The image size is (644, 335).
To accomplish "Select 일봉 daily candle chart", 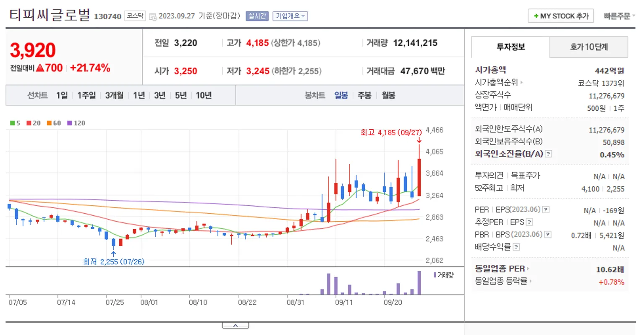I will [341, 95].
